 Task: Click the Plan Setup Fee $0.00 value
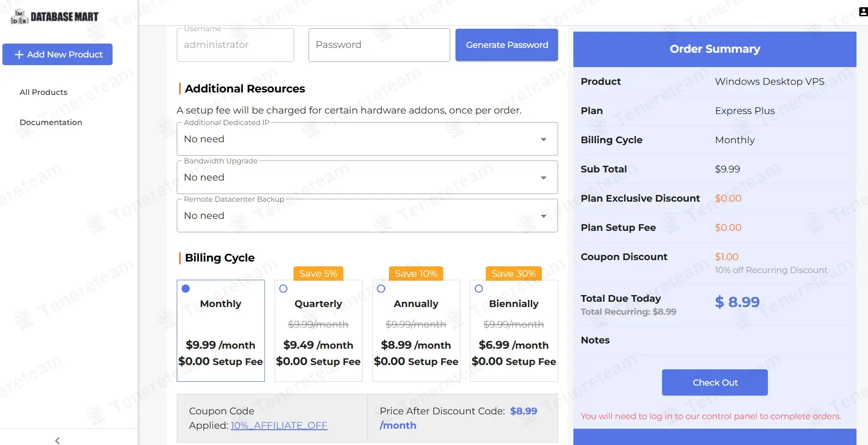[728, 228]
